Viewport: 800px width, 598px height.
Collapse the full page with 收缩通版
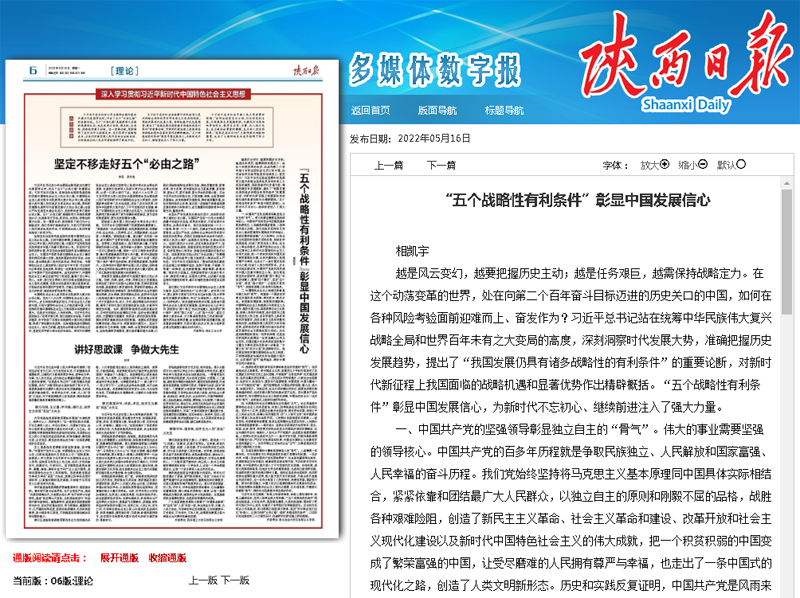167,557
